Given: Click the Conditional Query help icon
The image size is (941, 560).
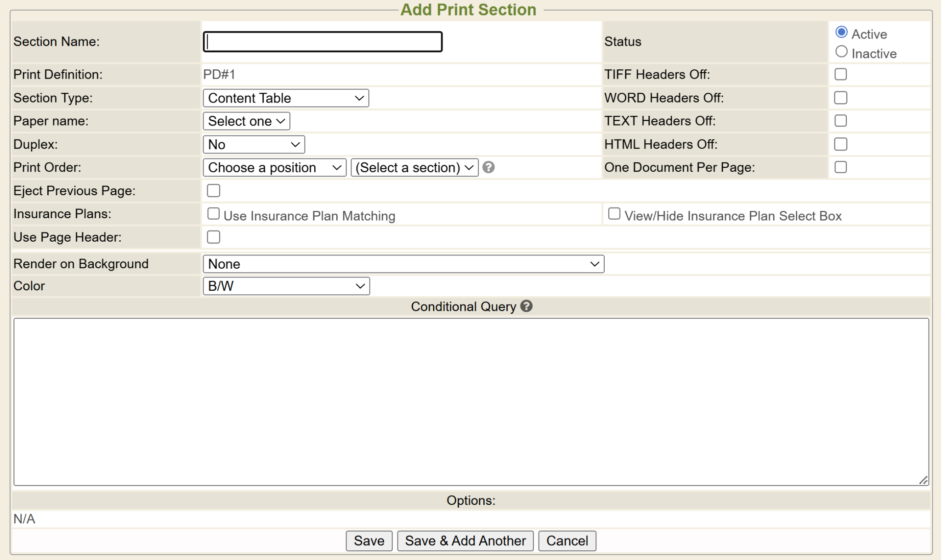Looking at the screenshot, I should click(x=526, y=306).
